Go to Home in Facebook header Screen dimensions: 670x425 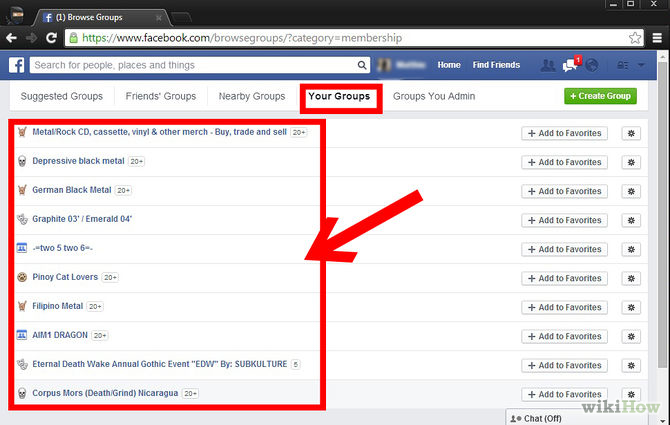(449, 65)
